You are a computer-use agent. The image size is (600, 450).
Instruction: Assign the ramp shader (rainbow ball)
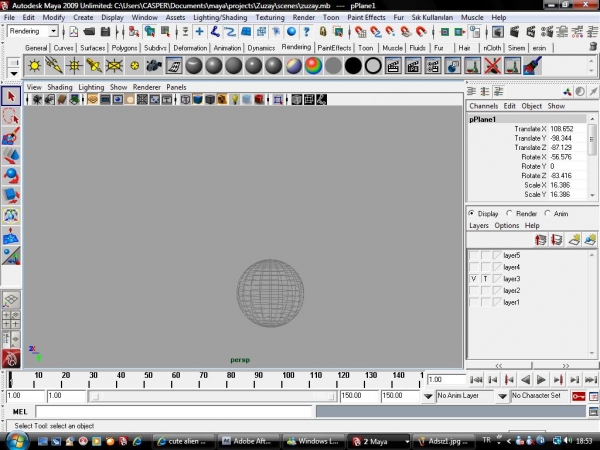point(313,66)
